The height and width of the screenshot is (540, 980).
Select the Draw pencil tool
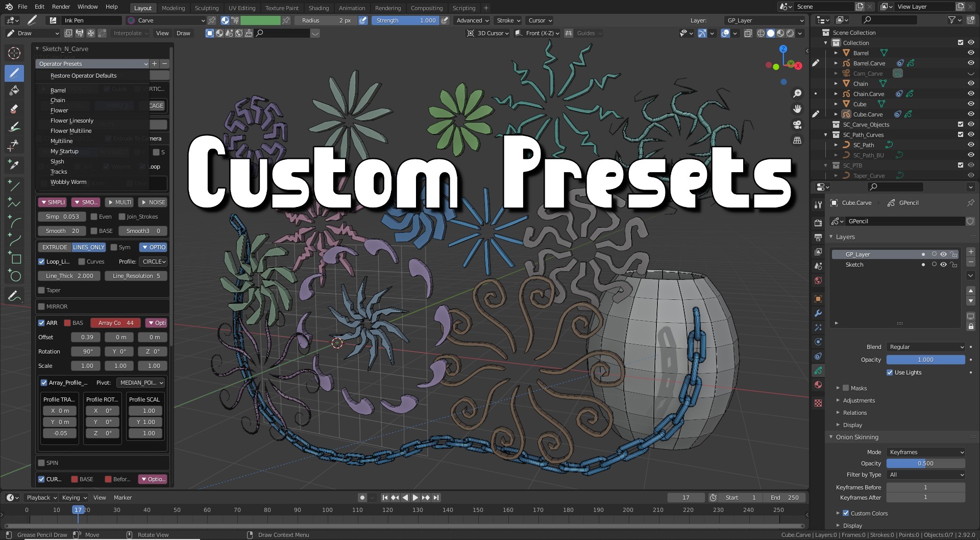[14, 73]
